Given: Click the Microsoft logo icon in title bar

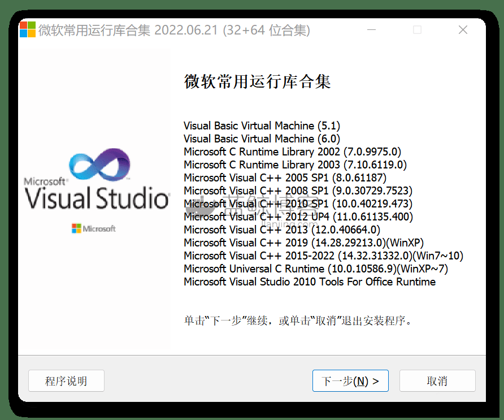Looking at the screenshot, I should (x=28, y=29).
